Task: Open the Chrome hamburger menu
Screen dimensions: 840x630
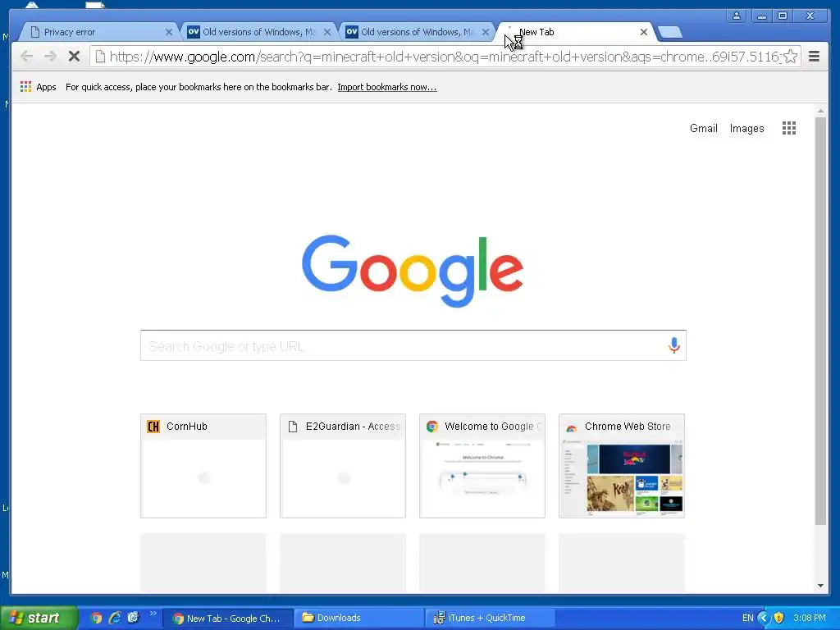Action: pos(814,57)
